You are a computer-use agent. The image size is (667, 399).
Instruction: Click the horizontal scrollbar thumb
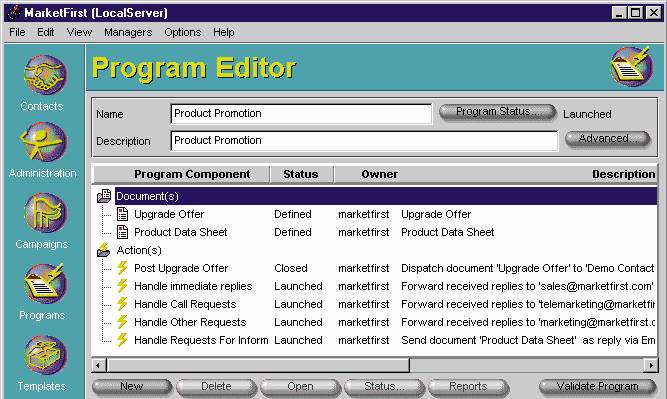tap(258, 365)
